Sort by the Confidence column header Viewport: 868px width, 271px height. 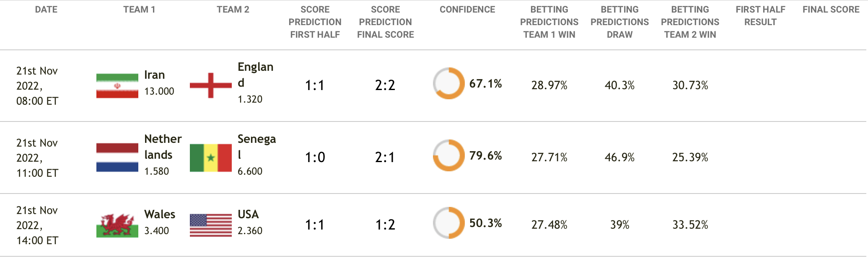click(x=467, y=10)
